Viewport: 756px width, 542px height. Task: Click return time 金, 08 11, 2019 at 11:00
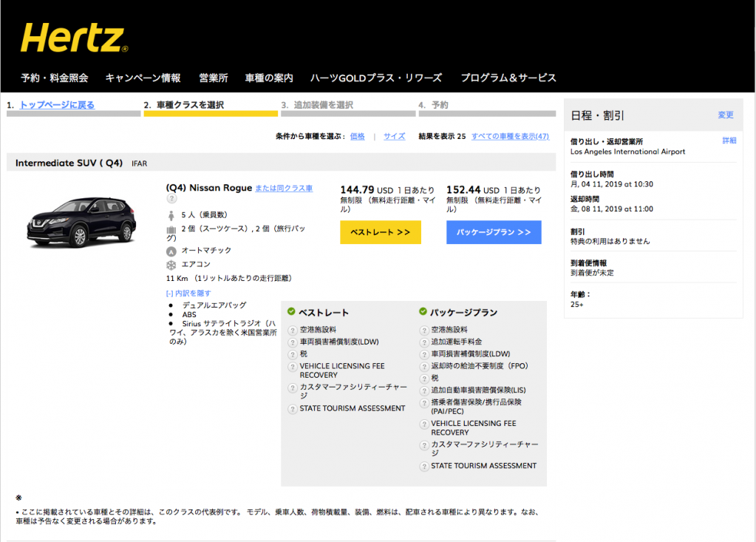coord(611,209)
